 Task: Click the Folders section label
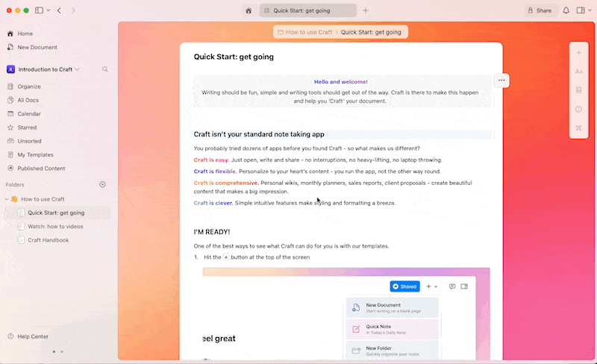[15, 185]
